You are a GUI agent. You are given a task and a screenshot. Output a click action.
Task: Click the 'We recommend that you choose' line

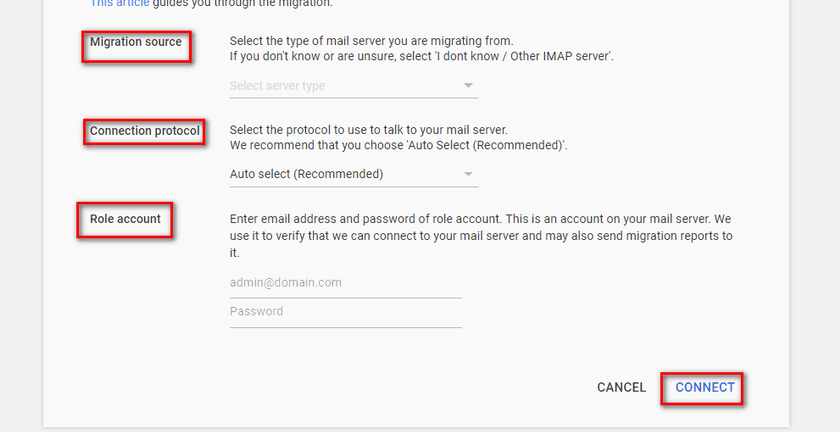[398, 145]
